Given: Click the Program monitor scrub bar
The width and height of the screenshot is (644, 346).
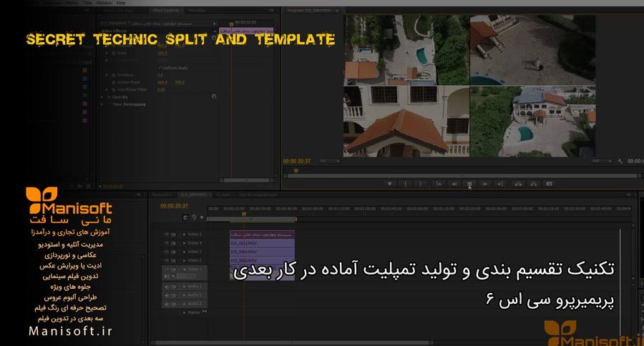Looking at the screenshot, I should [462, 176].
